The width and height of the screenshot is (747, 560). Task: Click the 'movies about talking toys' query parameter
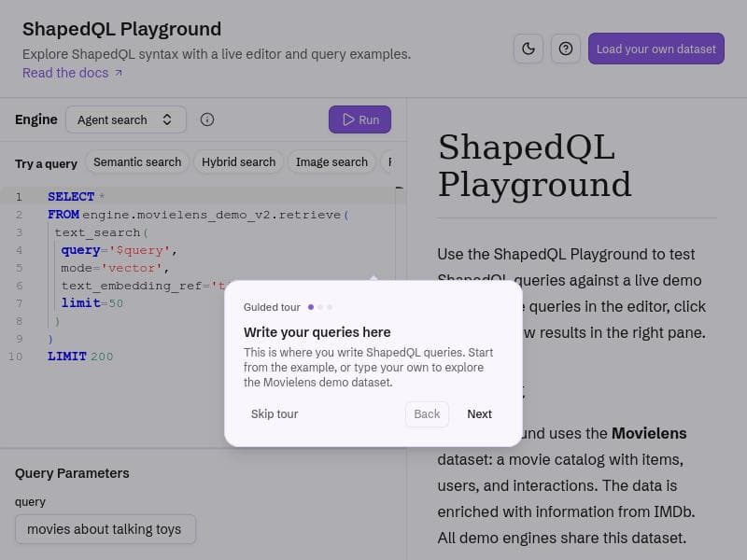(105, 528)
